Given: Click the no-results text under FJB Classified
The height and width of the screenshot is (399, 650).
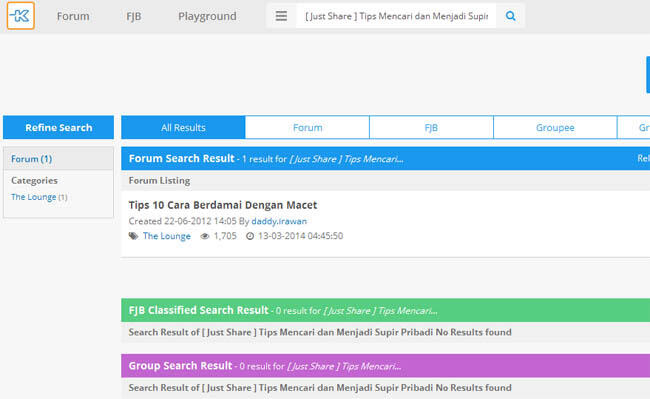Looking at the screenshot, I should [320, 332].
